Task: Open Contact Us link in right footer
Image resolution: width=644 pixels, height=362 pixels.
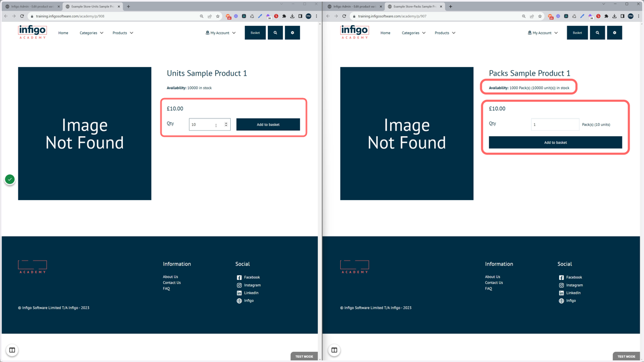Action: click(x=494, y=283)
